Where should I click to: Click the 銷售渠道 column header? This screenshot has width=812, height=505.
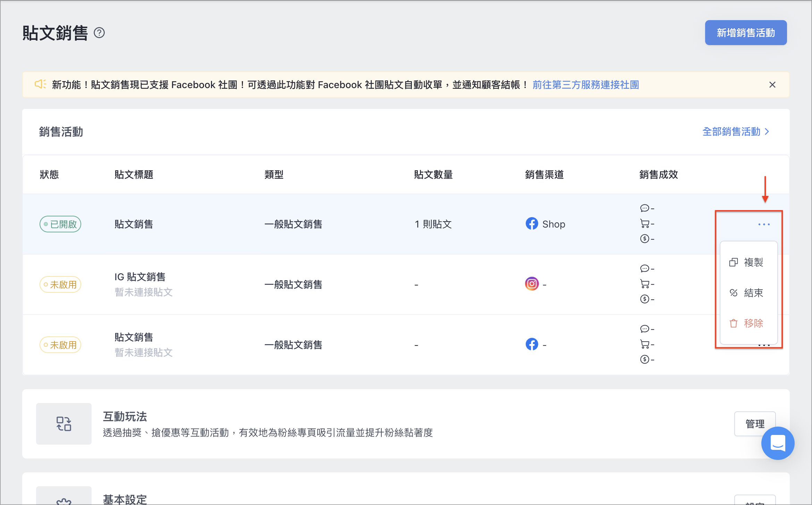pyautogui.click(x=544, y=174)
